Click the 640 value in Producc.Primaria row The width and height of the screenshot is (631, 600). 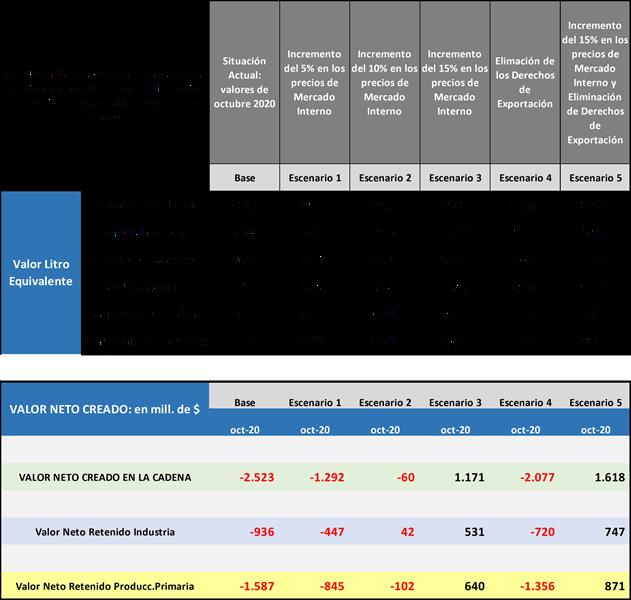point(470,584)
